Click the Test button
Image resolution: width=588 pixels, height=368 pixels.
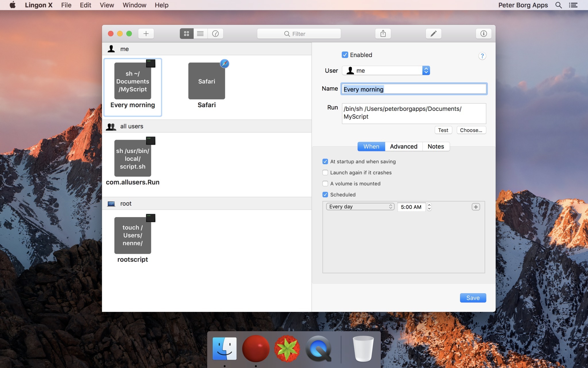click(x=443, y=130)
